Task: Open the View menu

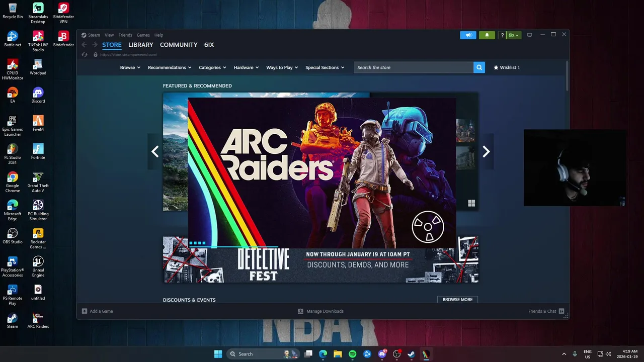Action: tap(109, 35)
